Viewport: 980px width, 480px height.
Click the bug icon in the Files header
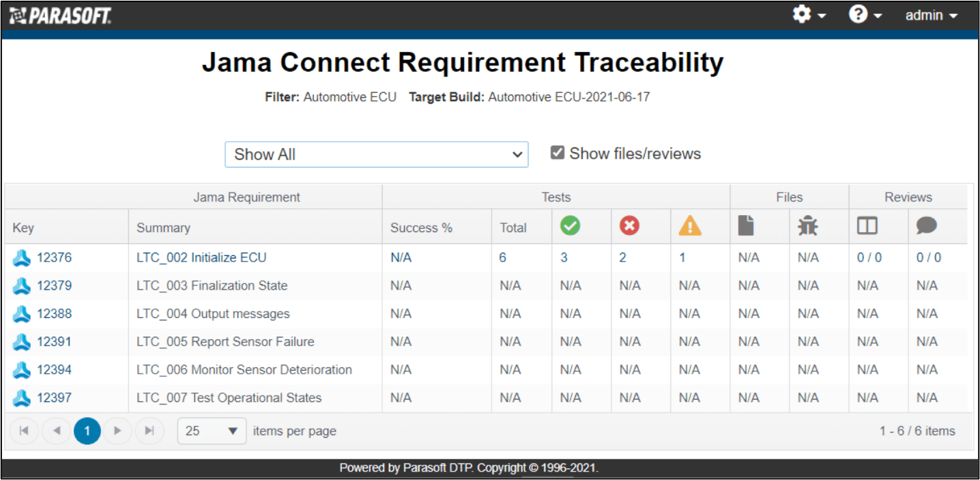point(807,225)
